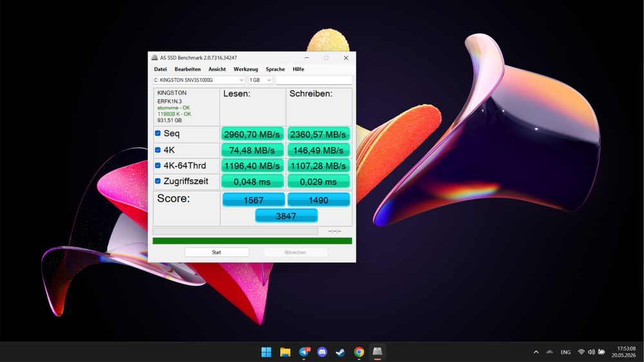Click the OneDrive cloud tray icon

pos(549,352)
